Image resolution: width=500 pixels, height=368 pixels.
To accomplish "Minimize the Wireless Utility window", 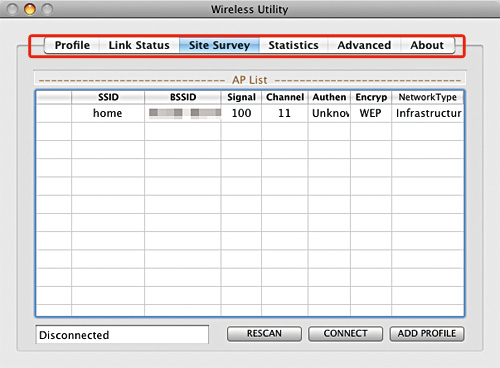I will pos(30,9).
